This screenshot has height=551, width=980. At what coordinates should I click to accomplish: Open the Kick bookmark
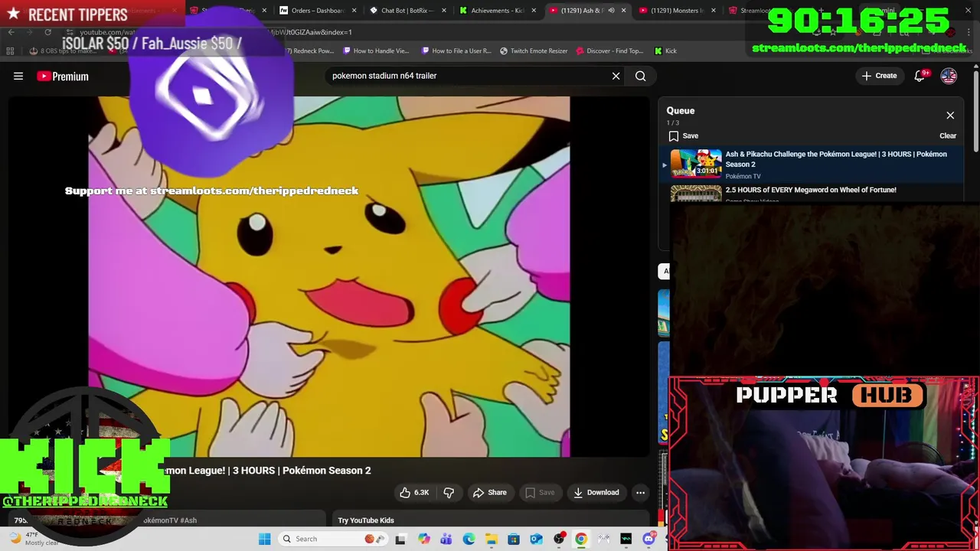point(665,51)
